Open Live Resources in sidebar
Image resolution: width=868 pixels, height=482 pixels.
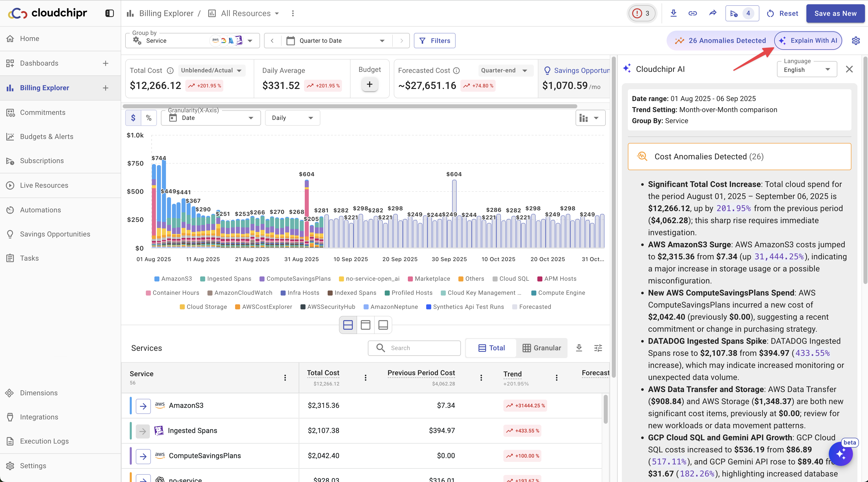pyautogui.click(x=60, y=185)
